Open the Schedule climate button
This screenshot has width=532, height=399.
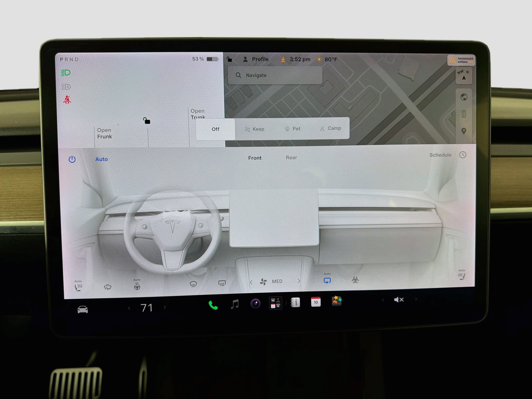point(448,155)
